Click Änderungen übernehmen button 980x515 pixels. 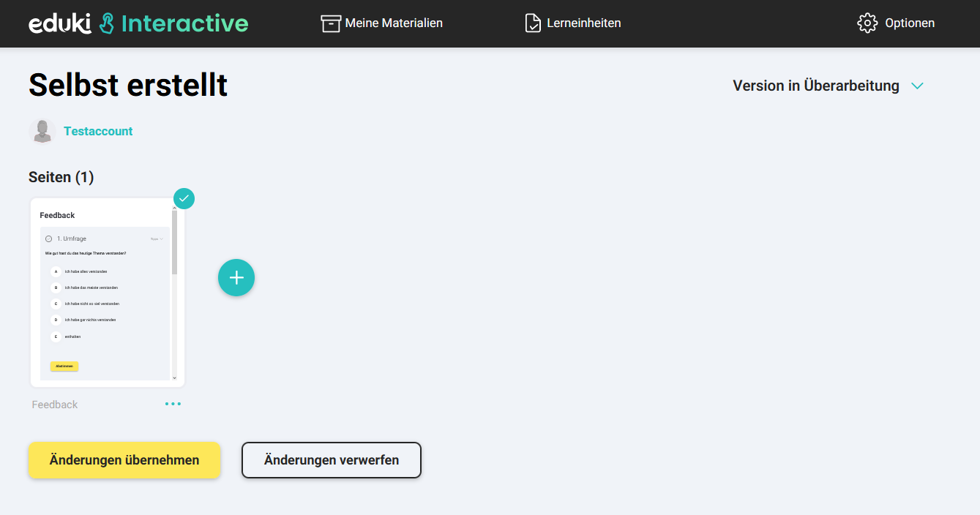point(124,460)
